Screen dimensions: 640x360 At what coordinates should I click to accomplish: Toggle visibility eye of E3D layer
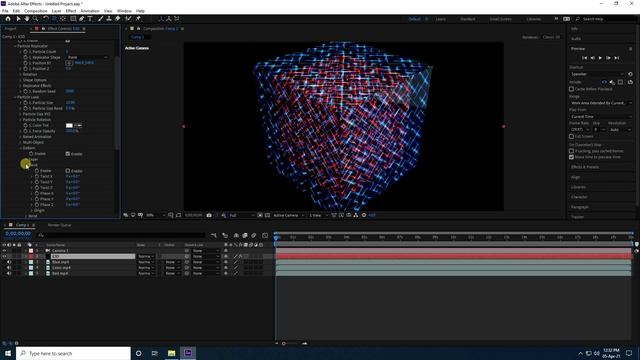(4, 256)
